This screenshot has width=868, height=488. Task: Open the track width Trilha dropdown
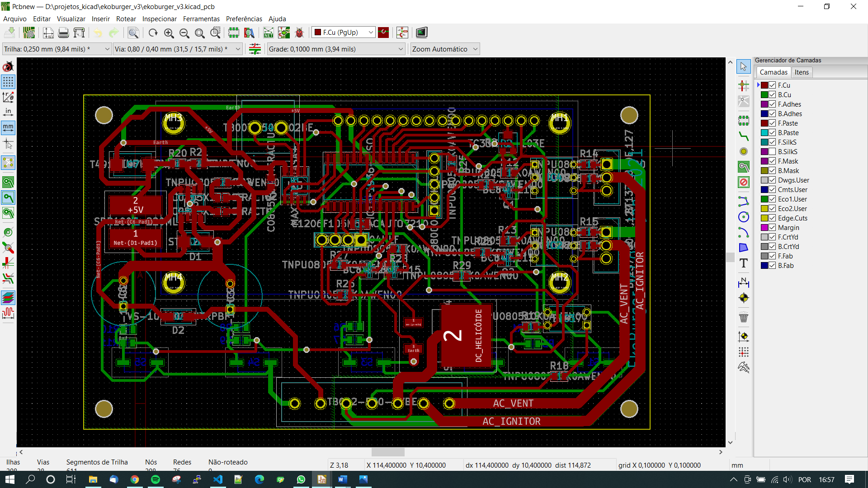click(107, 49)
